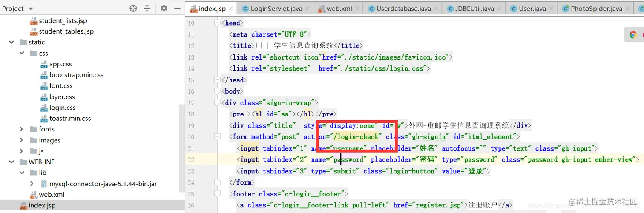644x213 pixels.
Task: Switch to the User.java tab
Action: tap(532, 9)
